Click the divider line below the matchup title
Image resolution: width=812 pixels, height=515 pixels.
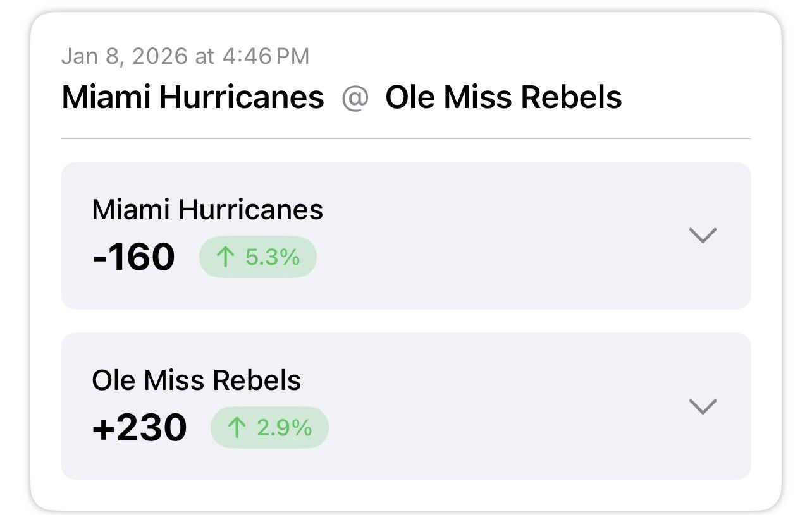click(x=406, y=138)
